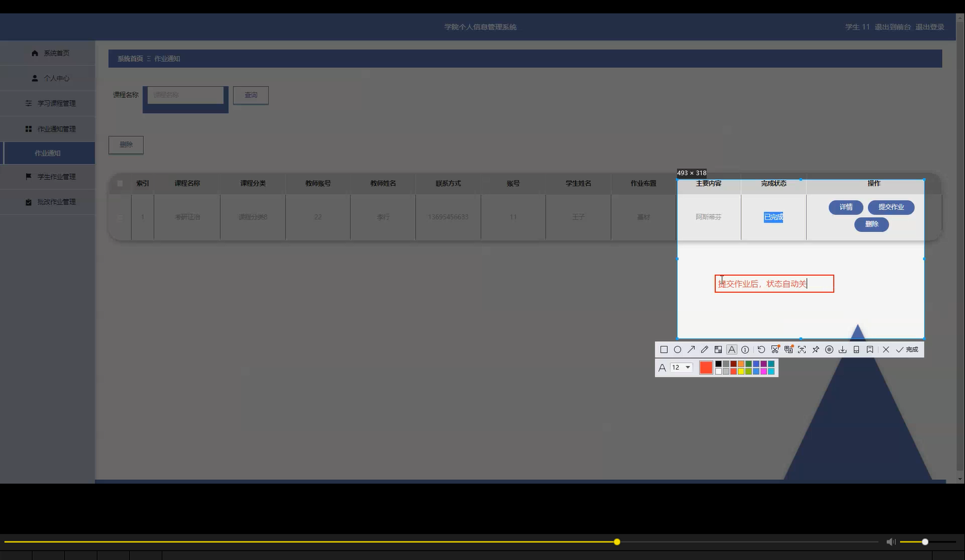
Task: Tick the select-all checkbox in table header
Action: pos(120,183)
